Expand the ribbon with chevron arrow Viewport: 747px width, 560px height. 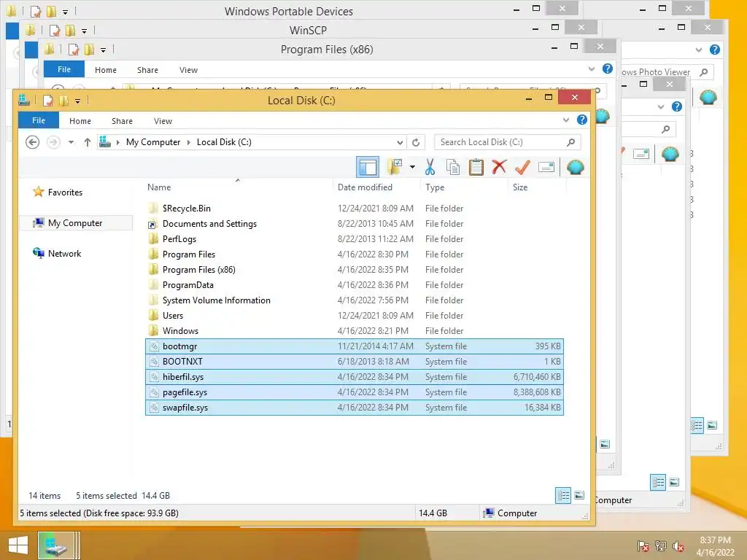point(566,120)
